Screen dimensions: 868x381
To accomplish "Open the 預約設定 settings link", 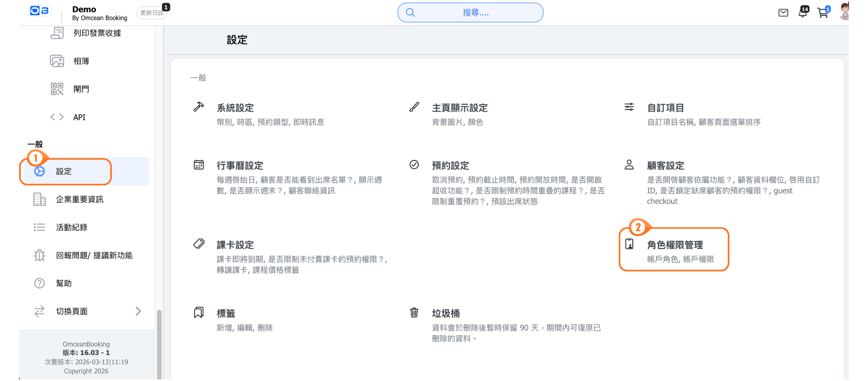I will click(450, 166).
